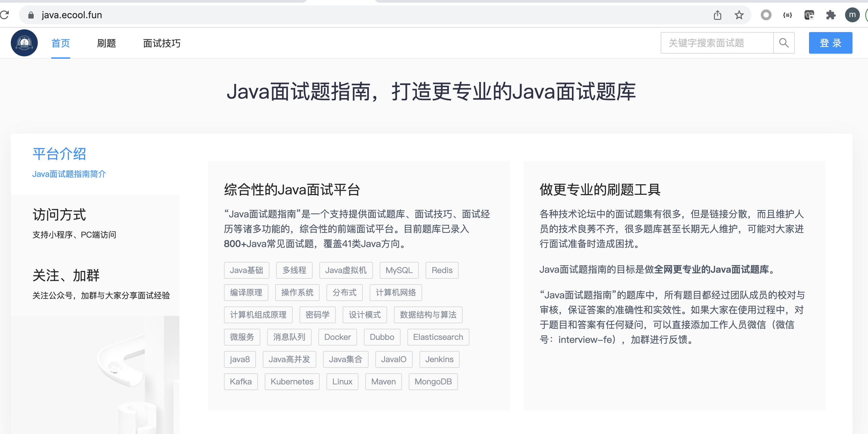Open the 设计模式 tag

(365, 315)
